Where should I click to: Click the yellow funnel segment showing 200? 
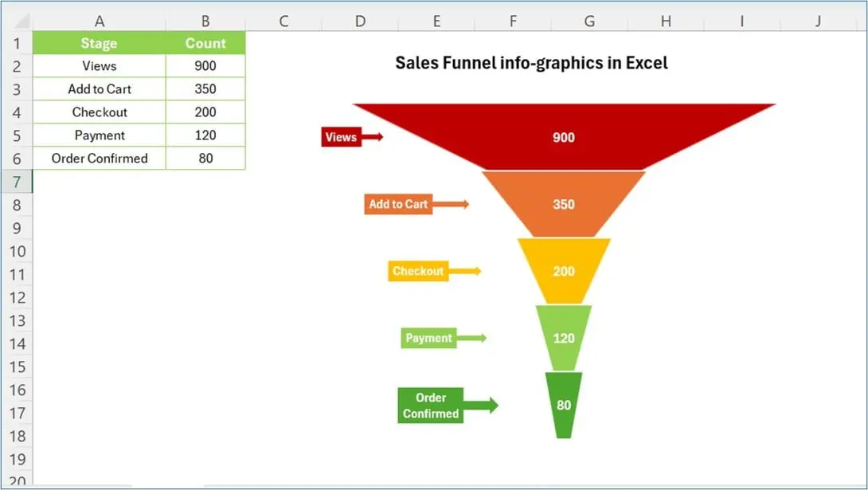click(x=564, y=272)
